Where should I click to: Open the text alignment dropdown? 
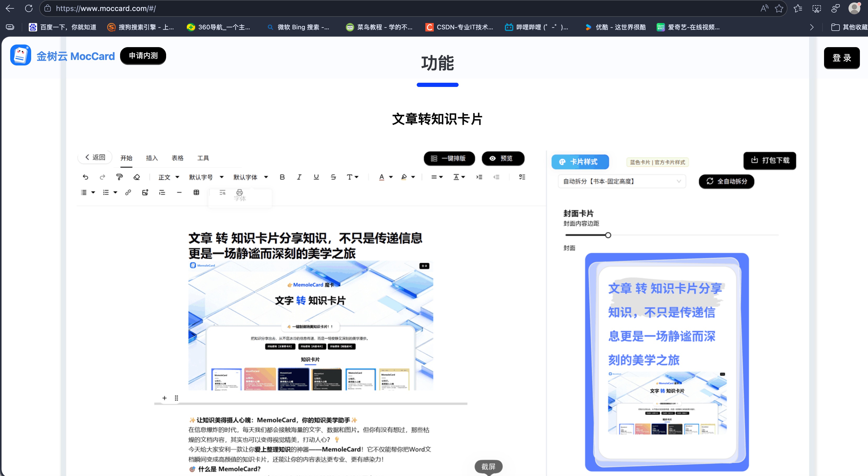tap(437, 177)
